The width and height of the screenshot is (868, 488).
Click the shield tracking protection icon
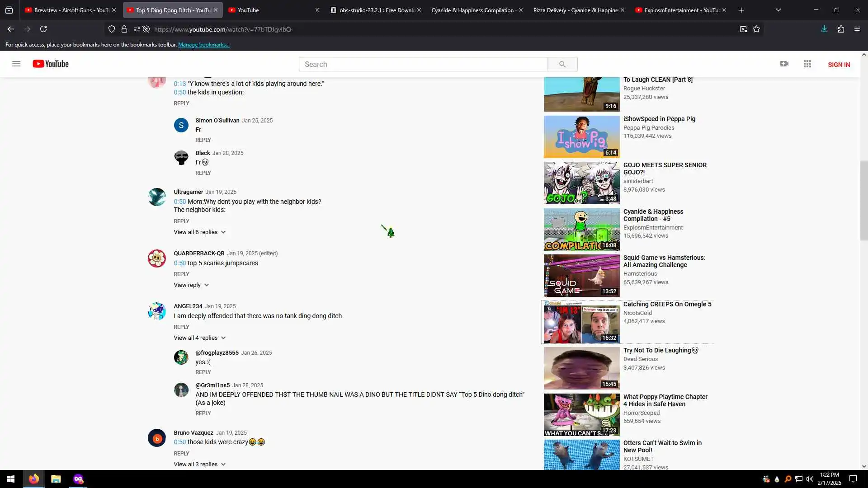pyautogui.click(x=112, y=29)
